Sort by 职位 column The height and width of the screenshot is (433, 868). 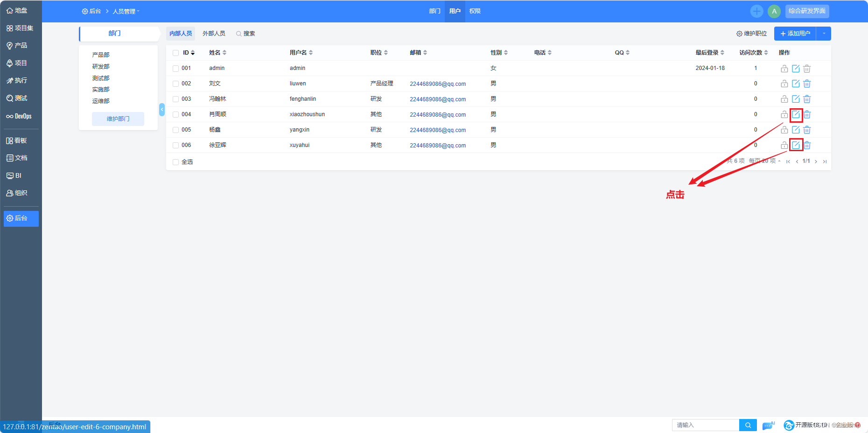[x=379, y=53]
